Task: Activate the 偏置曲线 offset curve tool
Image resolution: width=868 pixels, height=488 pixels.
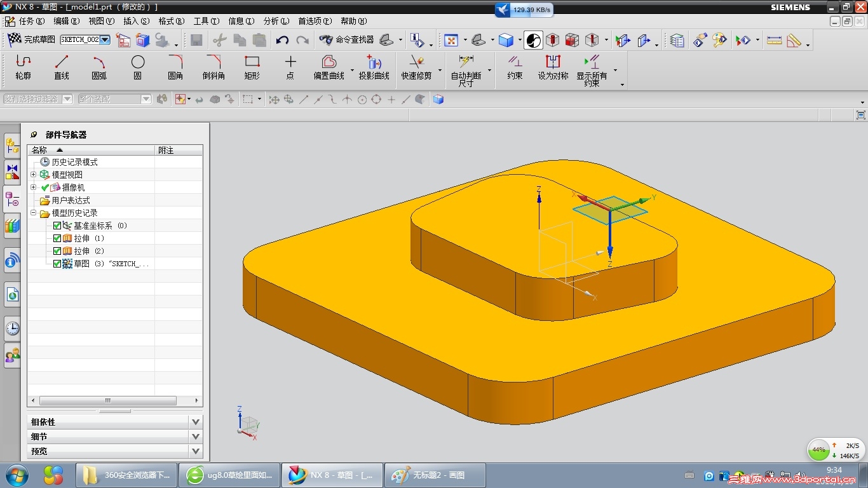Action: click(329, 67)
